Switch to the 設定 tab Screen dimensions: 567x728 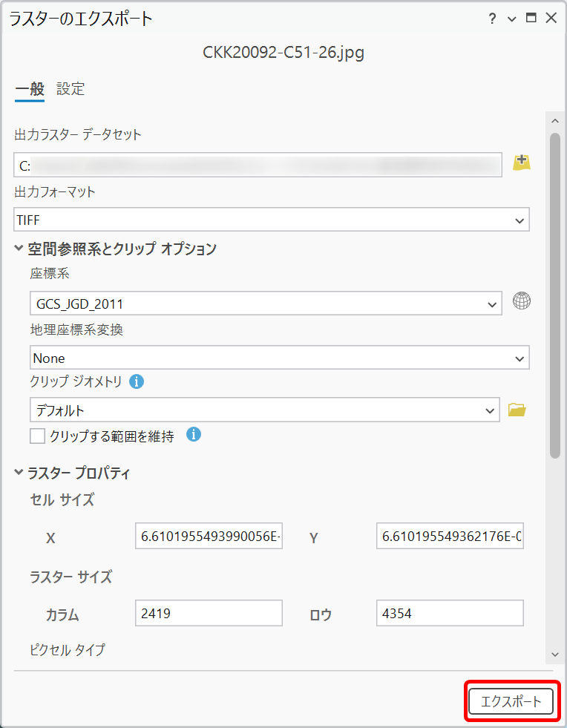click(x=71, y=89)
